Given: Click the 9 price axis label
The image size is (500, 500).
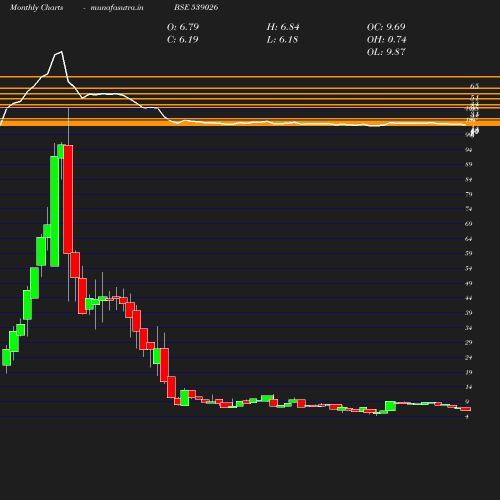Looking at the screenshot, I should point(467,402).
